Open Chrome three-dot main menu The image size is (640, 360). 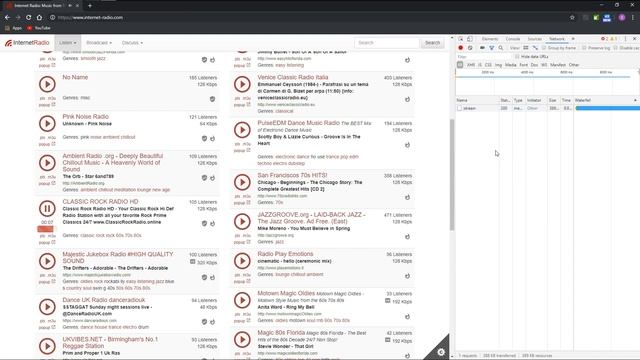point(633,18)
